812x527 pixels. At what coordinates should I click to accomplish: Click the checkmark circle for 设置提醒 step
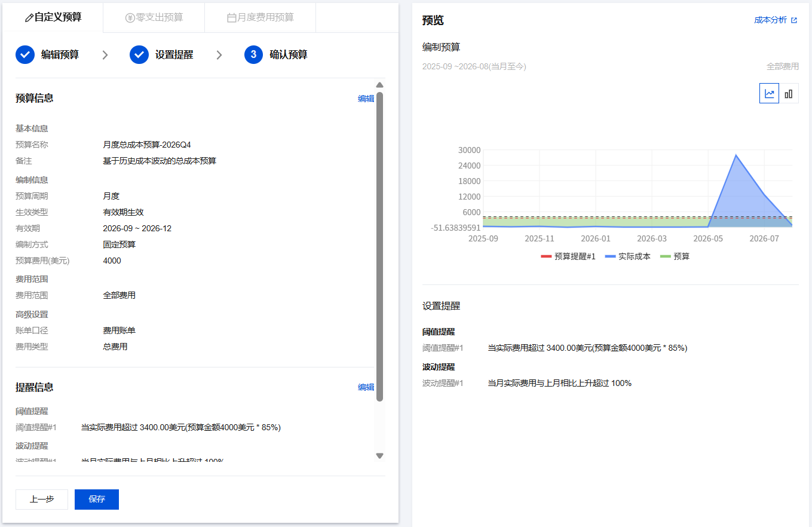[139, 54]
